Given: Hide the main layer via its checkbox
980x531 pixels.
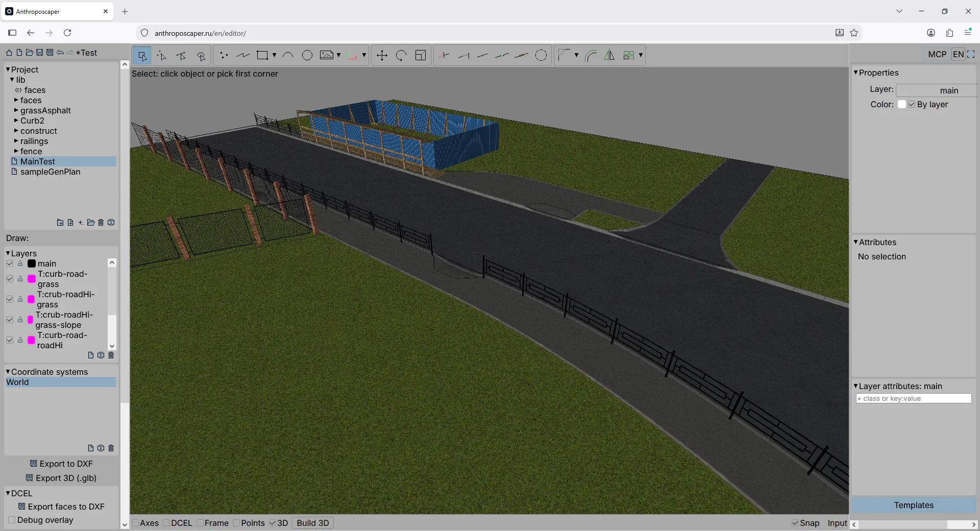Looking at the screenshot, I should click(x=10, y=263).
